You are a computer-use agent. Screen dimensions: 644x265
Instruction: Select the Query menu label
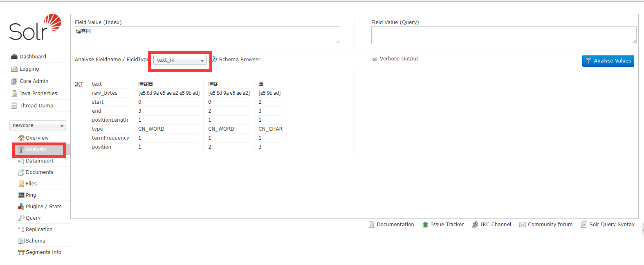[33, 218]
